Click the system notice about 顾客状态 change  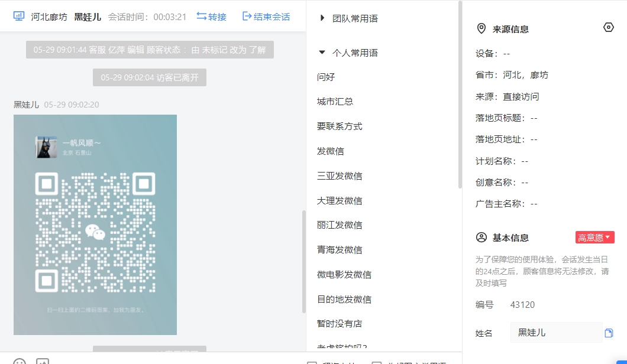(150, 50)
